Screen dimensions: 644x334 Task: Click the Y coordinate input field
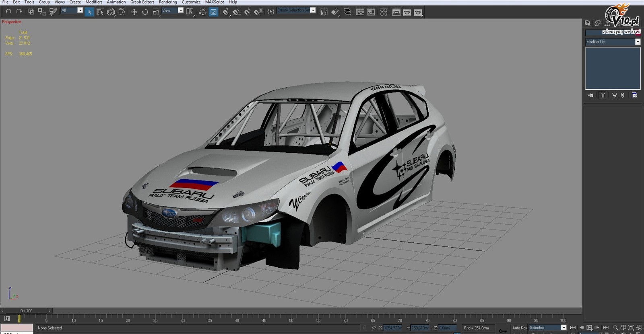420,328
